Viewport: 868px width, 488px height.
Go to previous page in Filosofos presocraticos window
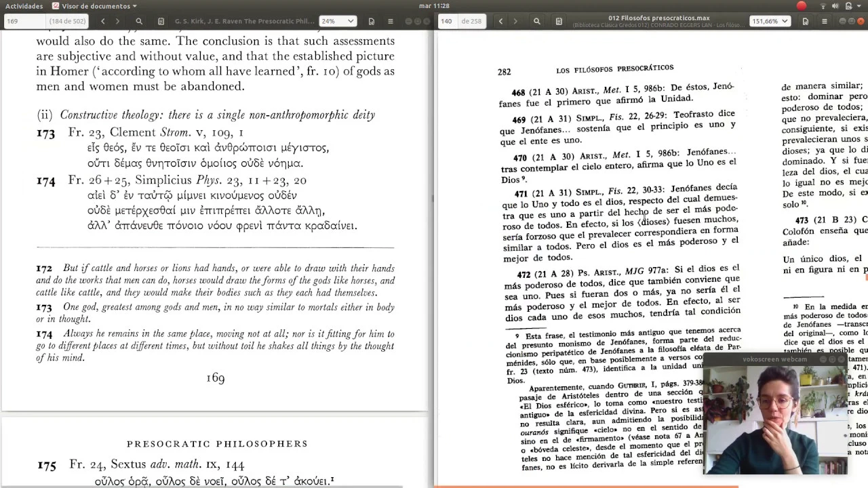coord(500,21)
